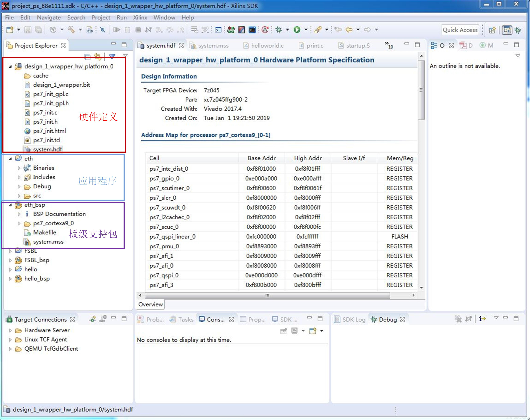
Task: Select ps7_init.tcl in Project Explorer
Action: (47, 140)
